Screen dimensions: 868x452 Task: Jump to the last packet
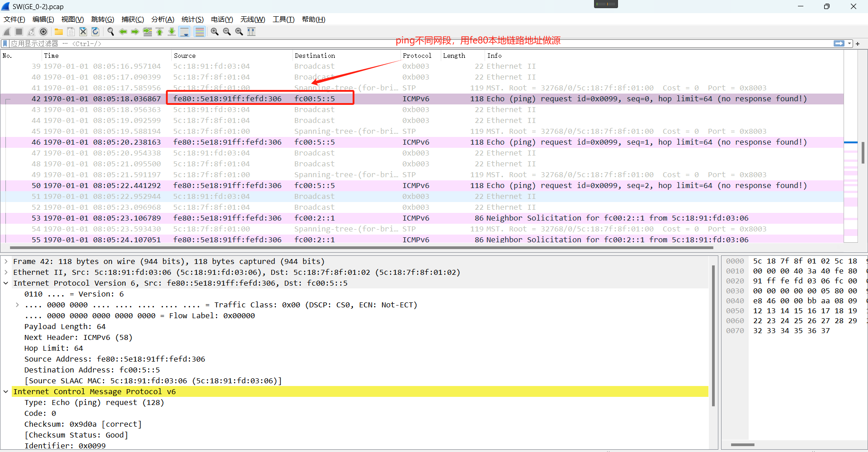coord(172,32)
